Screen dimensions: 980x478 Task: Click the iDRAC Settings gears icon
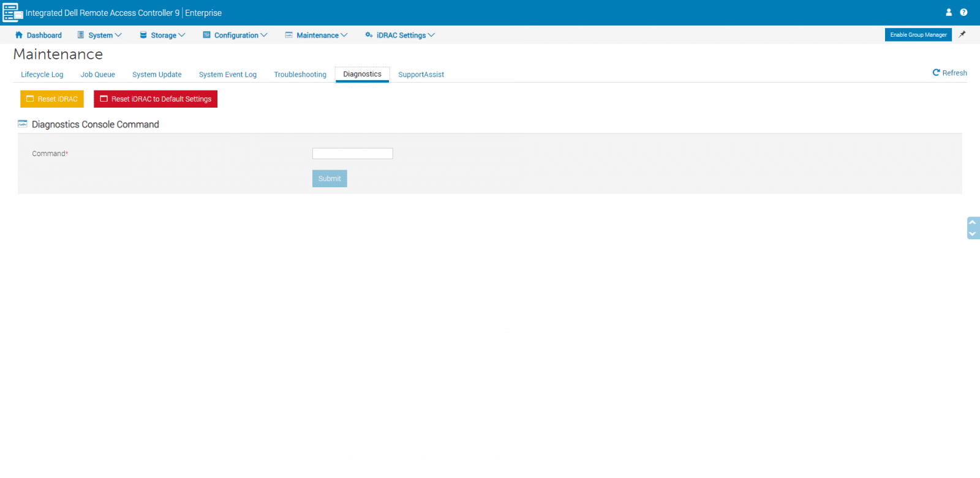[x=369, y=35]
